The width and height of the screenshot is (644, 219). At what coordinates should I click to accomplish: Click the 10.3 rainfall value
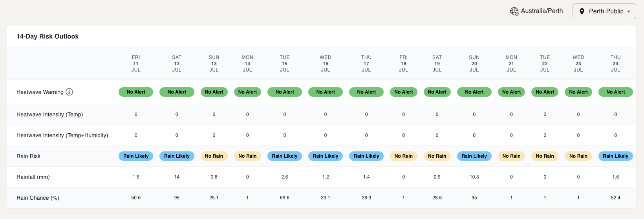474,177
